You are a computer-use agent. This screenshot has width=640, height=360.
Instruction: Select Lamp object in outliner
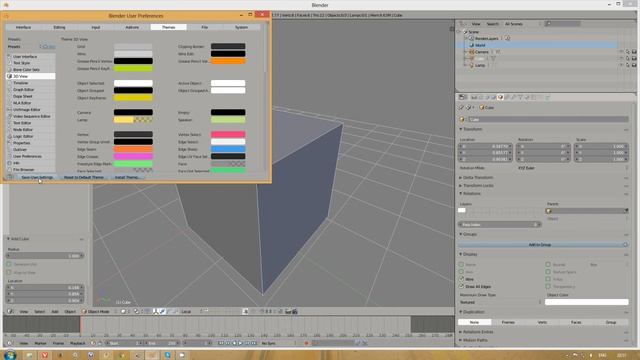click(480, 65)
